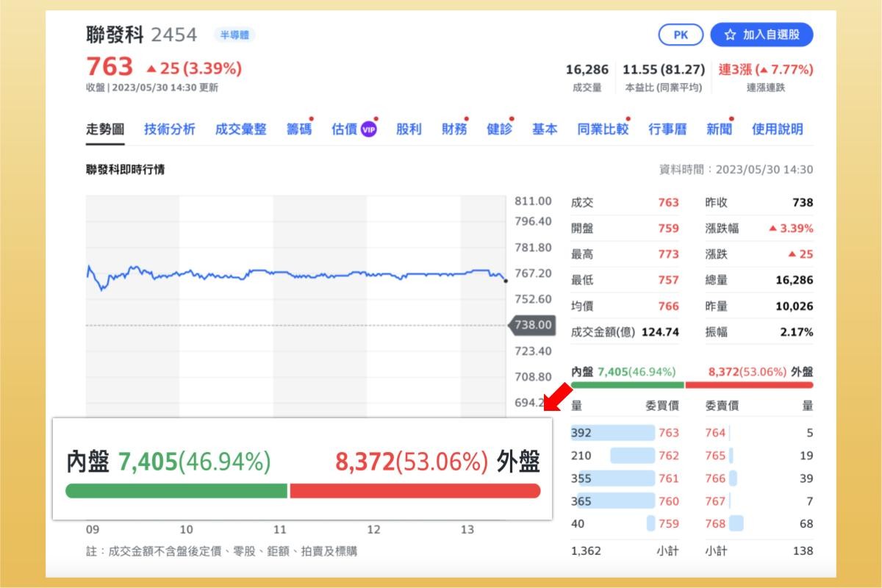This screenshot has height=588, width=882.
Task: Click the 開盤 759 value
Action: [x=669, y=229]
